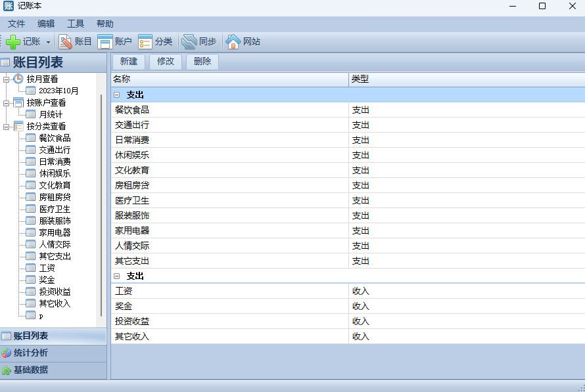Viewport: 585px width, 392px height.
Task: Open 基础数据 in the bottom navigation panel
Action: click(30, 370)
